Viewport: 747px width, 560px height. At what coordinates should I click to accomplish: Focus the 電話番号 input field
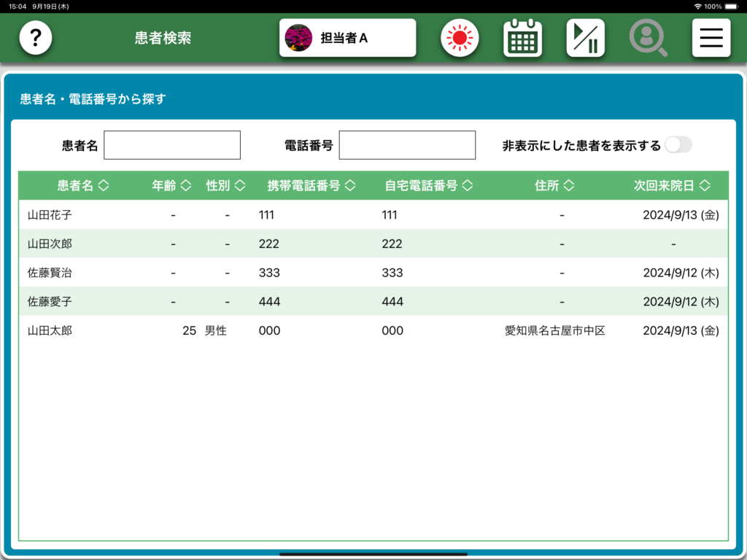[407, 145]
